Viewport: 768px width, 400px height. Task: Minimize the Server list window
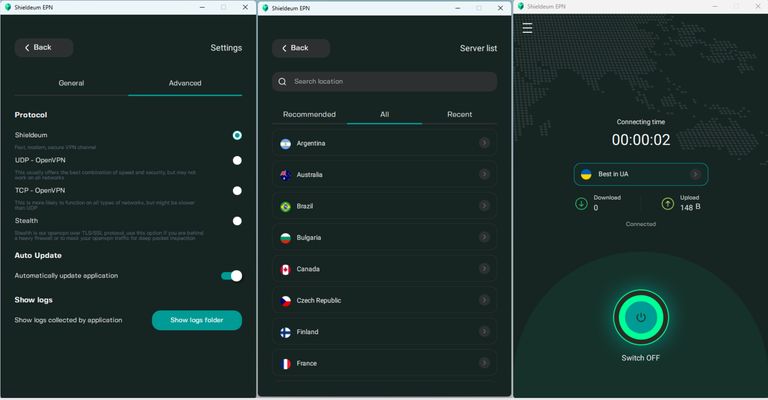click(458, 8)
